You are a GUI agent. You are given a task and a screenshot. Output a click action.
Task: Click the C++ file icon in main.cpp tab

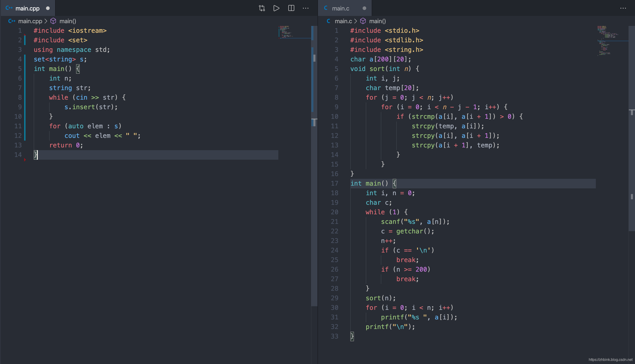[x=9, y=8]
